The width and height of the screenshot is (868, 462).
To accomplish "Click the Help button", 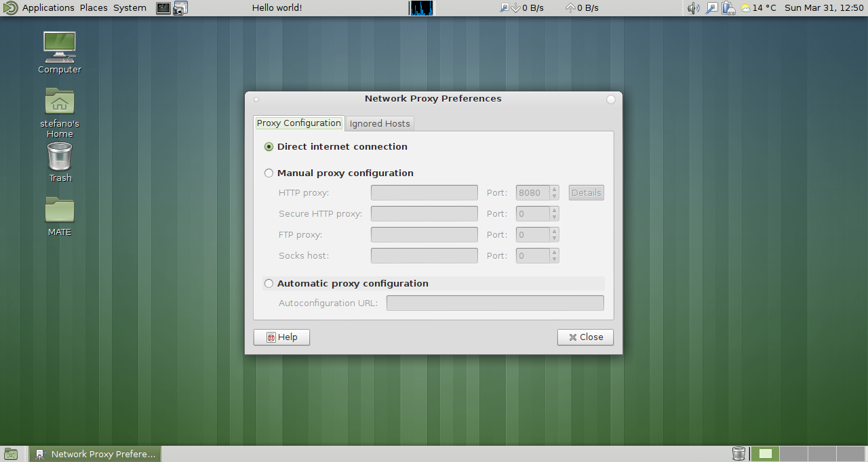I will pos(281,337).
